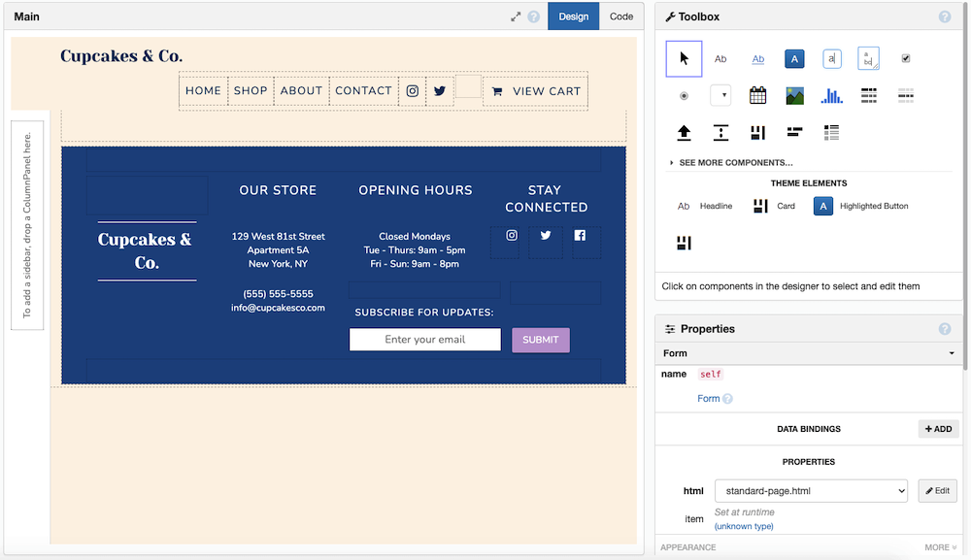Screen dimensions: 971x560
Task: Click the Edit html button
Action: (938, 491)
